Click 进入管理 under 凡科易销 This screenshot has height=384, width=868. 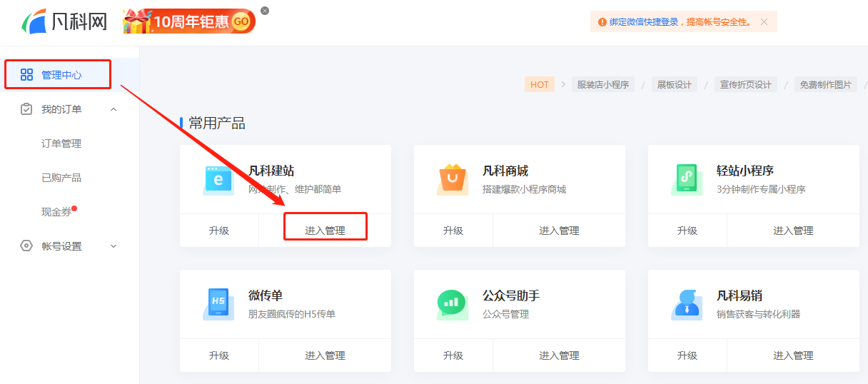(x=794, y=355)
